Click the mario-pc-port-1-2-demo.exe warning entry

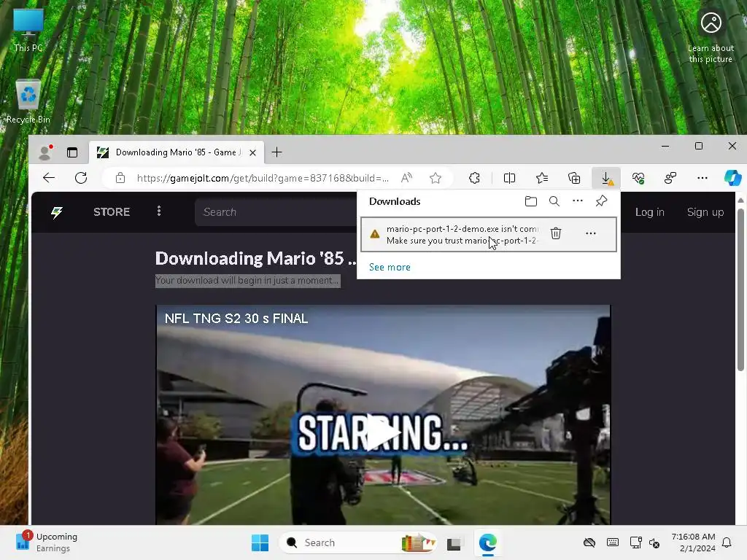pos(489,234)
